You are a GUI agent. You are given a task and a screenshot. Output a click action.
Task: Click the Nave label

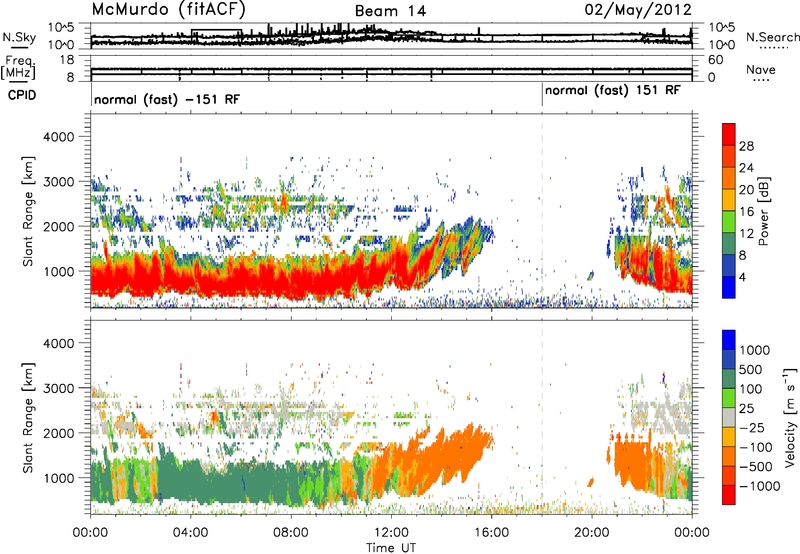point(761,69)
